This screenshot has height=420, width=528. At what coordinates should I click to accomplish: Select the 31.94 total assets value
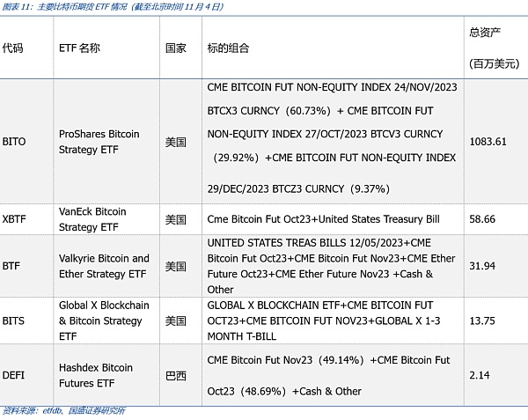(482, 266)
